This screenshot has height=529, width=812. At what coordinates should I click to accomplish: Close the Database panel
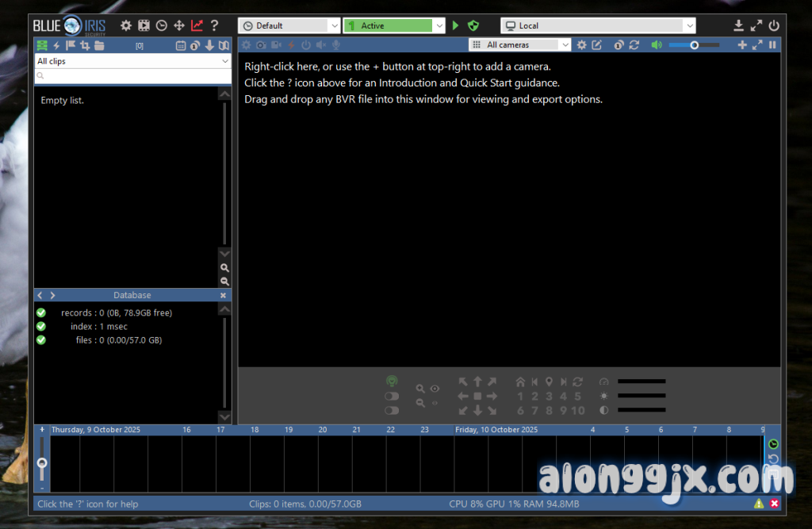coord(223,295)
